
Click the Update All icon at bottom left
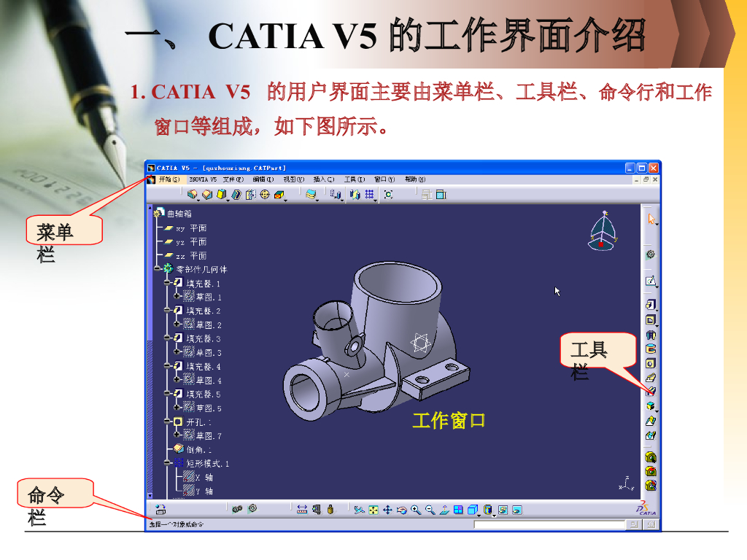[x=160, y=510]
